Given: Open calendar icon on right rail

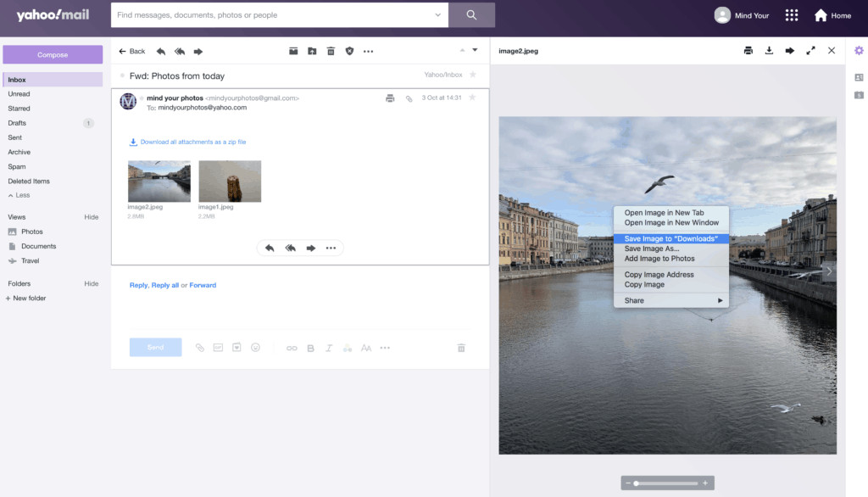Looking at the screenshot, I should tap(859, 95).
